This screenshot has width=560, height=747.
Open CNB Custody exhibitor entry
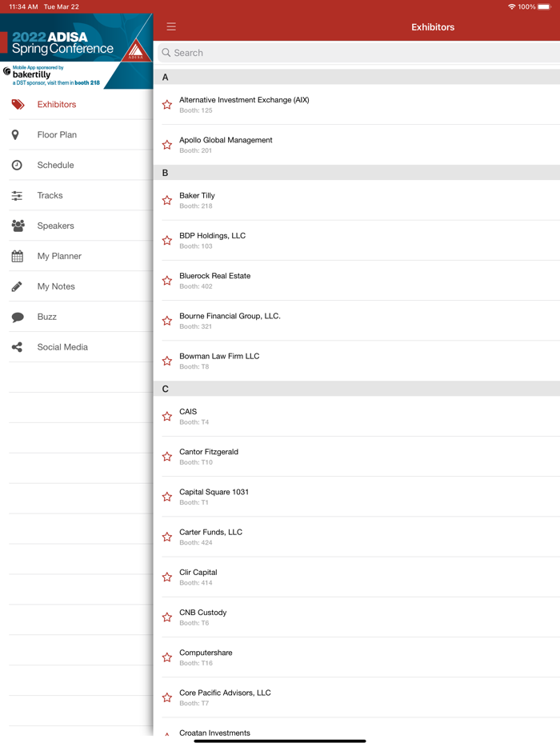pos(357,617)
